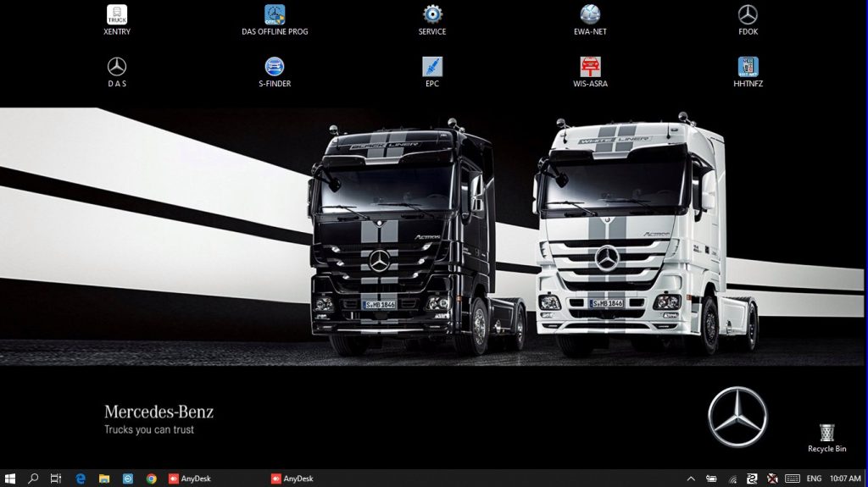The width and height of the screenshot is (868, 487).
Task: Open the S-FINDER shortcut
Action: (275, 73)
